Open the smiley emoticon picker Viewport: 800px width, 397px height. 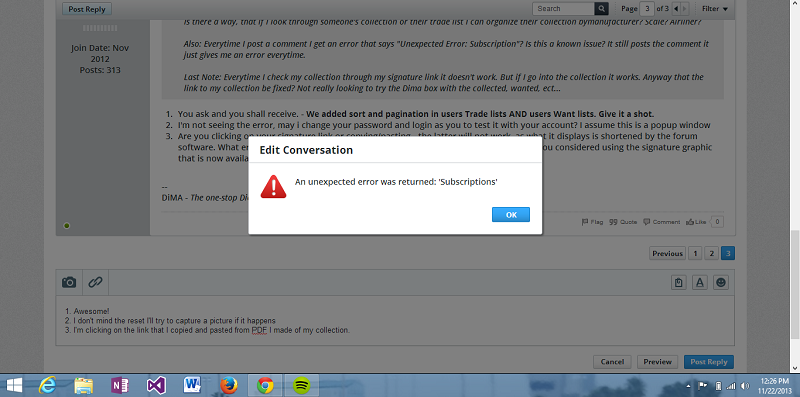[x=721, y=282]
